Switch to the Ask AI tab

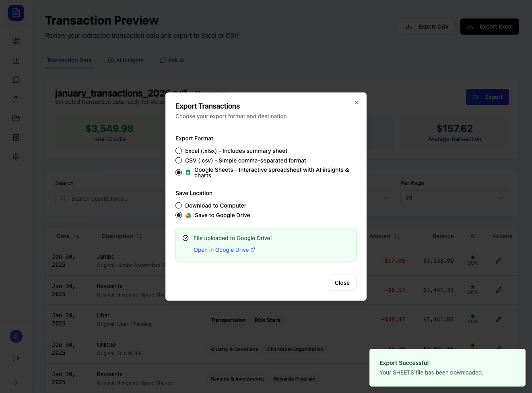point(172,60)
